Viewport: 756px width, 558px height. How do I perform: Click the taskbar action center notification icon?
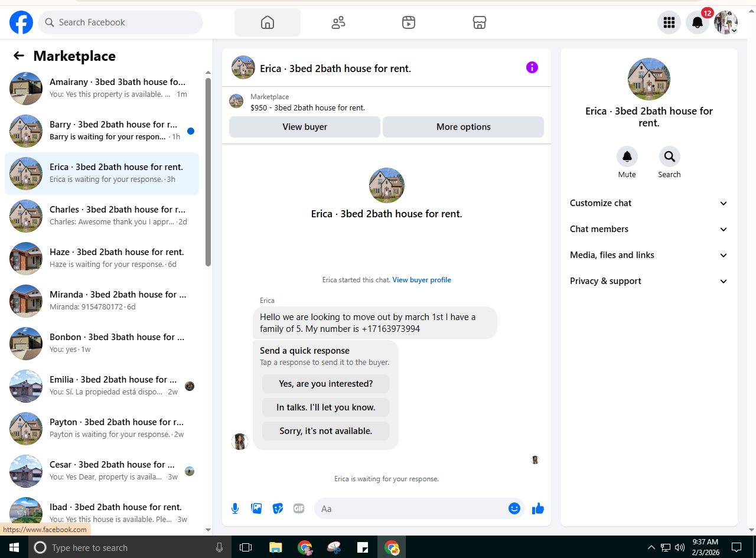click(737, 547)
